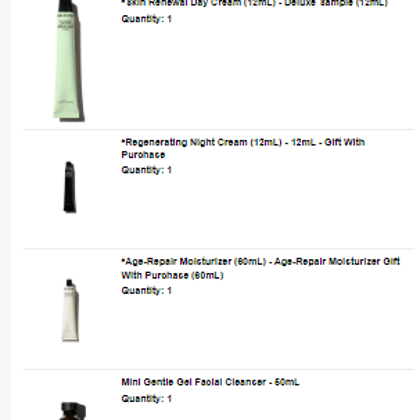Open the Age-Repair Moisturizer (60mL) title link

pos(260,268)
